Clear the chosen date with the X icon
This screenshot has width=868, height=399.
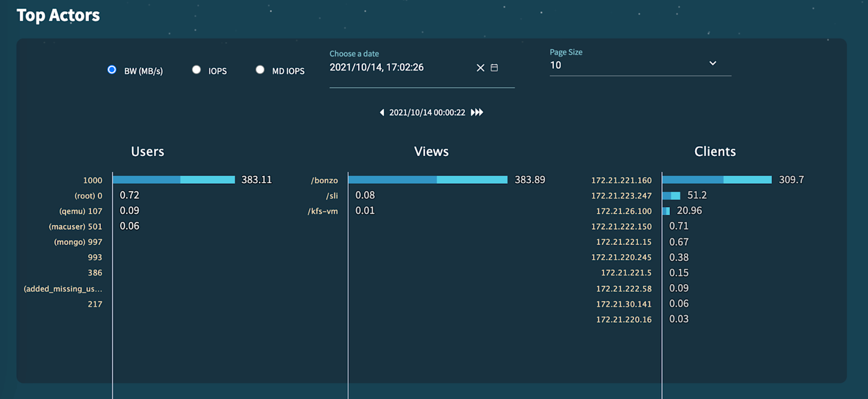(x=480, y=68)
